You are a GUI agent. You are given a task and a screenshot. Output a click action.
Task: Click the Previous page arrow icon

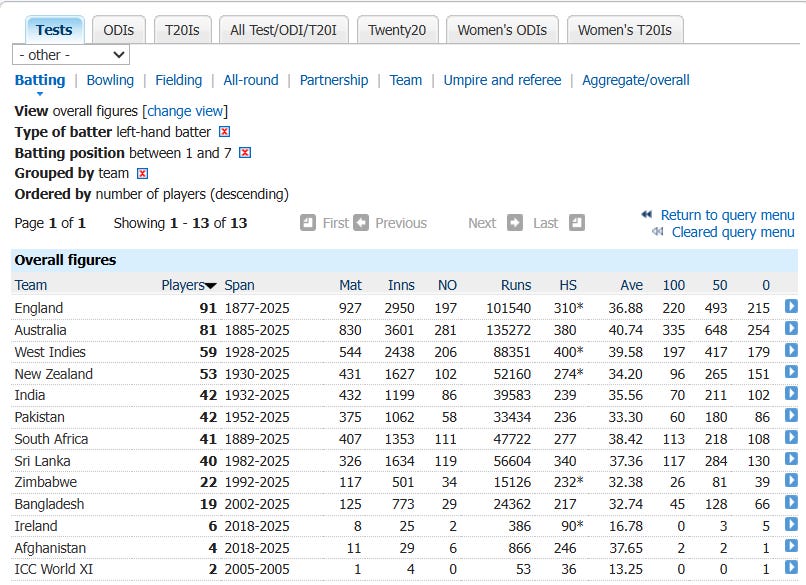pyautogui.click(x=361, y=223)
